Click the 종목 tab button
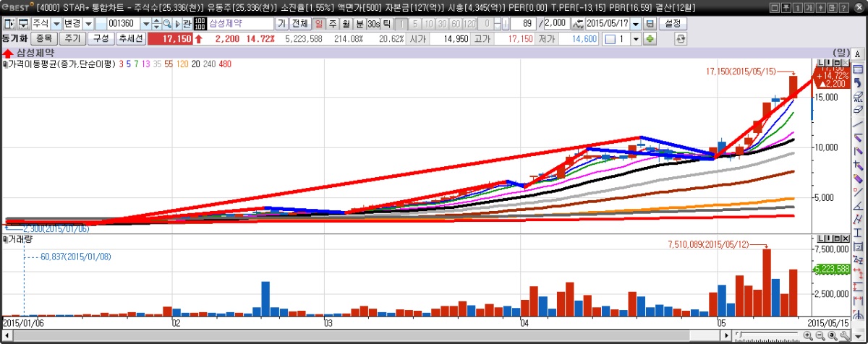 tap(44, 39)
